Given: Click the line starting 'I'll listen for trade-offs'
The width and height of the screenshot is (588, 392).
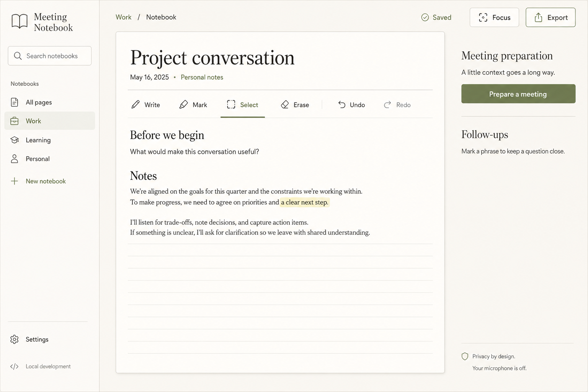Looking at the screenshot, I should (x=219, y=222).
